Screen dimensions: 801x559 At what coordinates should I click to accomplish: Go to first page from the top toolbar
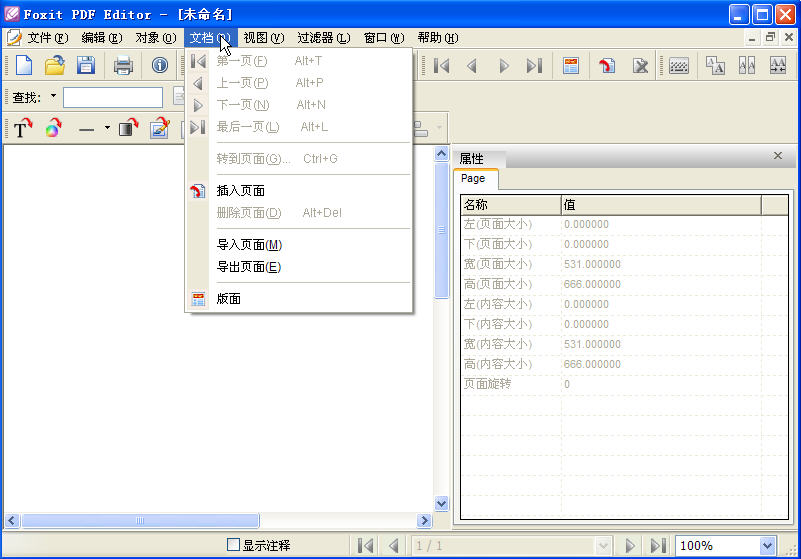click(x=441, y=66)
